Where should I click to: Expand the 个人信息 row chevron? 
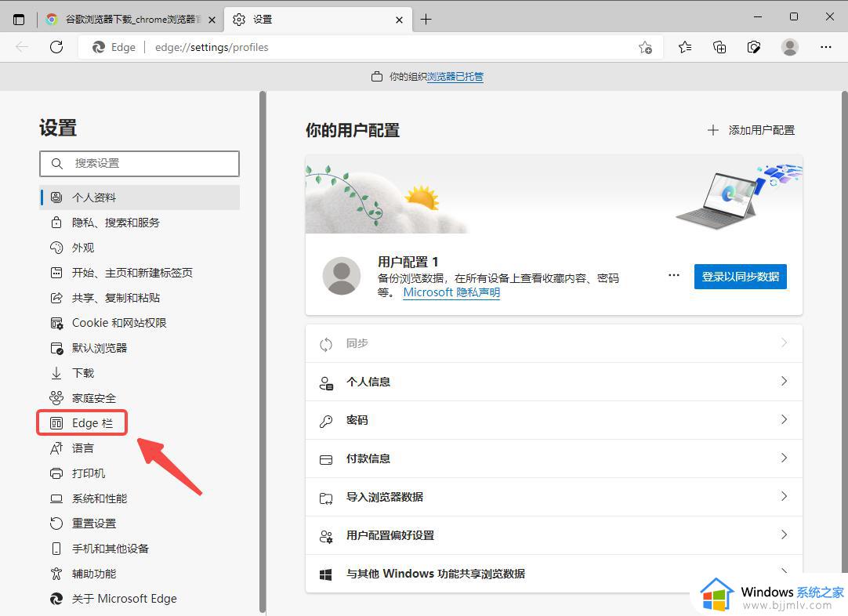point(785,382)
